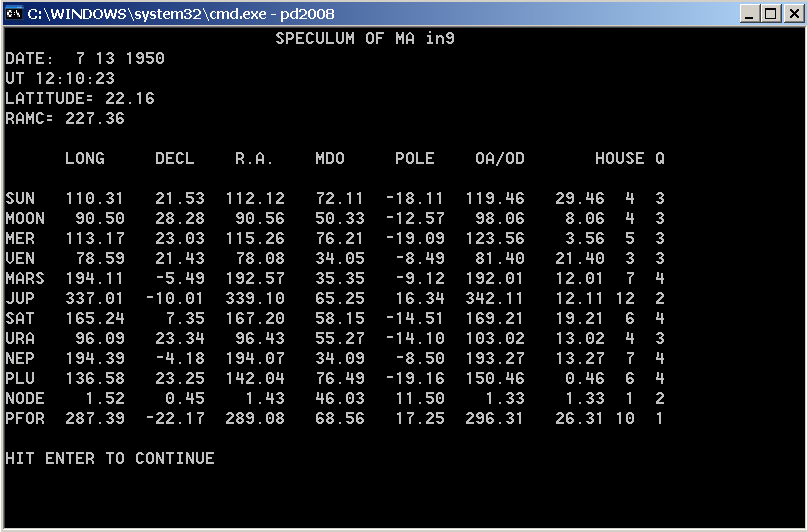Minimize the cmd.exe window
Screen dimensions: 808x532
pyautogui.click(x=749, y=14)
